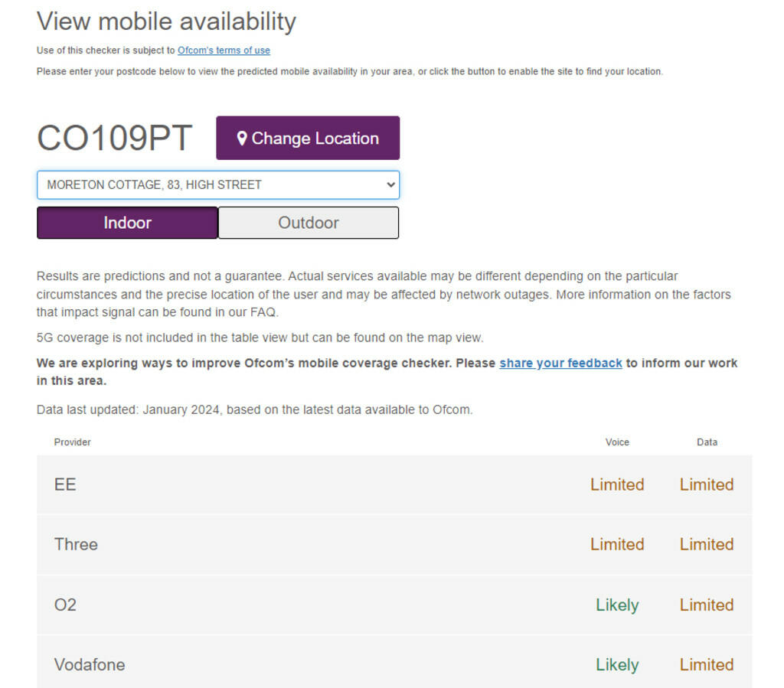Click the View mobile availability heading
Screen dimensions: 784x688
point(166,21)
